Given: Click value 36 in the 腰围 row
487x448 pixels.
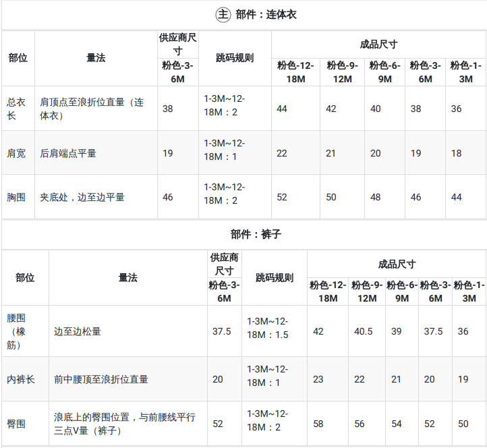Looking at the screenshot, I should click(463, 331).
